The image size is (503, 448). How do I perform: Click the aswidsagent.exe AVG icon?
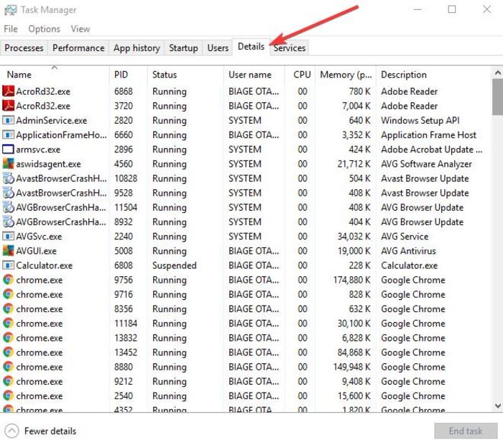coord(9,164)
